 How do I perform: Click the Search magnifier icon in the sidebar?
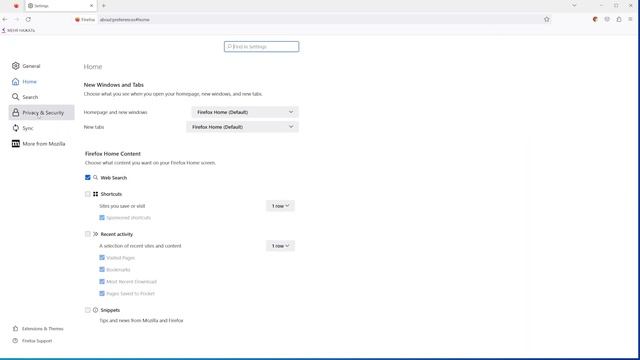[16, 97]
